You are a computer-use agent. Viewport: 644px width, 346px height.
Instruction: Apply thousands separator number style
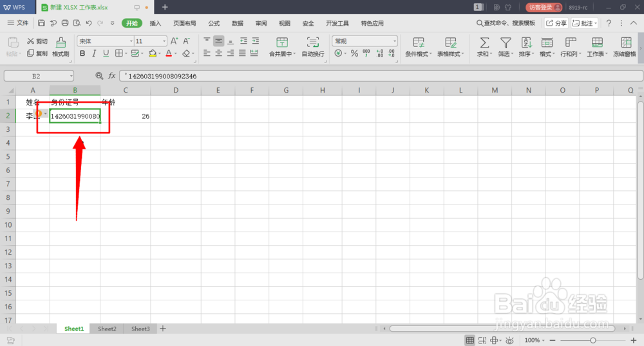click(x=366, y=53)
